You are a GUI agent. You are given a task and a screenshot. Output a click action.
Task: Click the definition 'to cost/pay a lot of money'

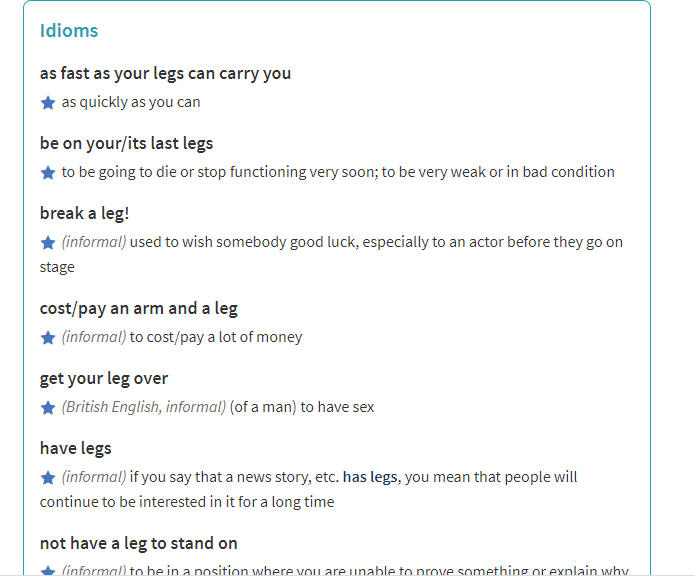[x=216, y=337]
